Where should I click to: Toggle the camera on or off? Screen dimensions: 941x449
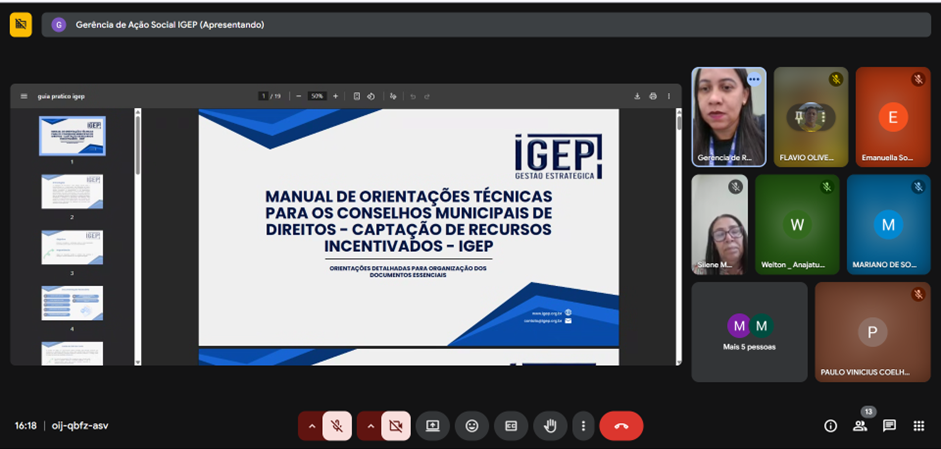coord(396,425)
